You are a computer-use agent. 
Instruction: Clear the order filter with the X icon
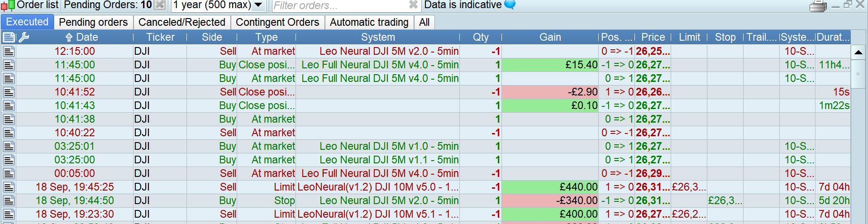pyautogui.click(x=413, y=5)
